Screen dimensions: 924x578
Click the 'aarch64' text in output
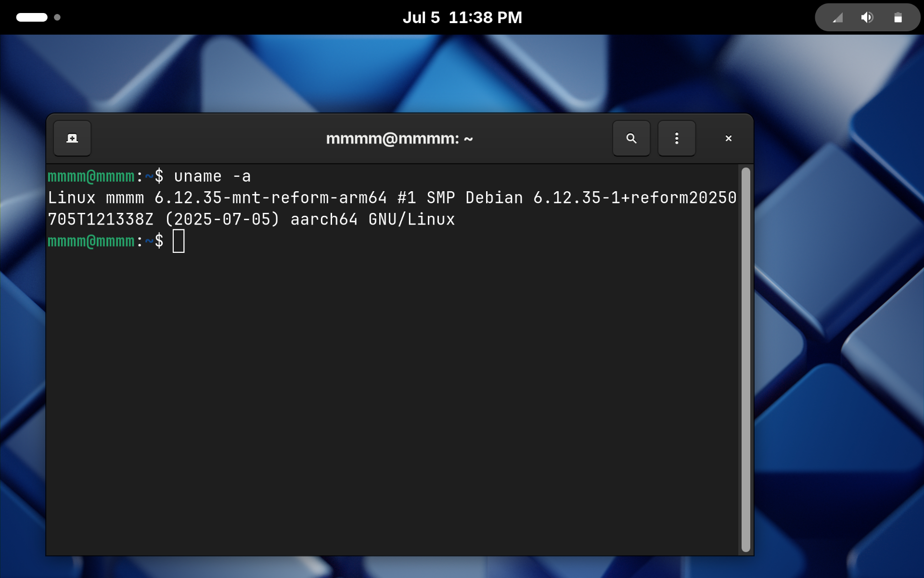(x=324, y=220)
